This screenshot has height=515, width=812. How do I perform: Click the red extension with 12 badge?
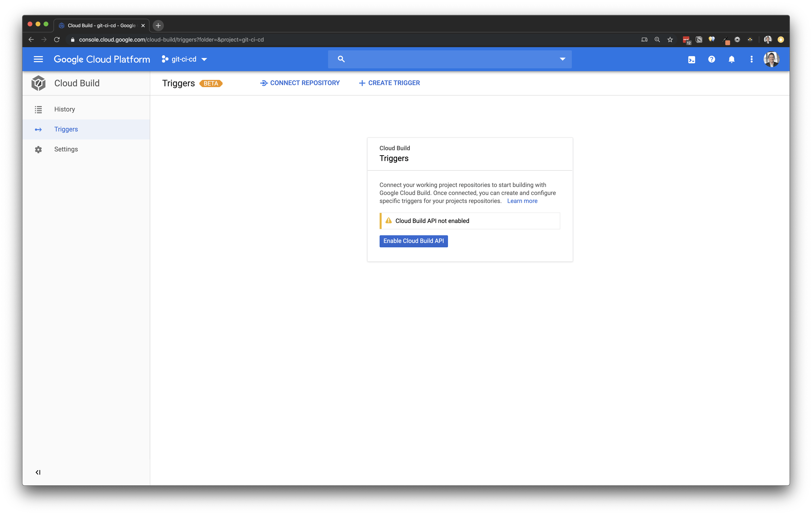point(687,40)
